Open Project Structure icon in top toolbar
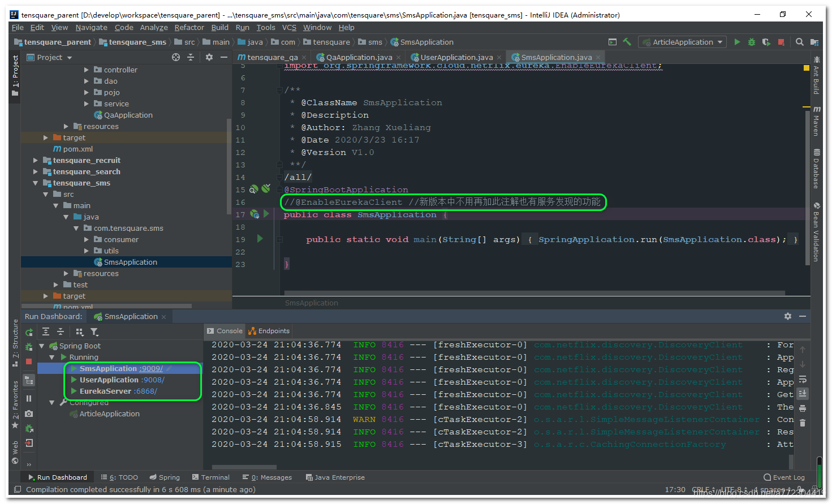Screen dimensions: 832x504 [814, 42]
